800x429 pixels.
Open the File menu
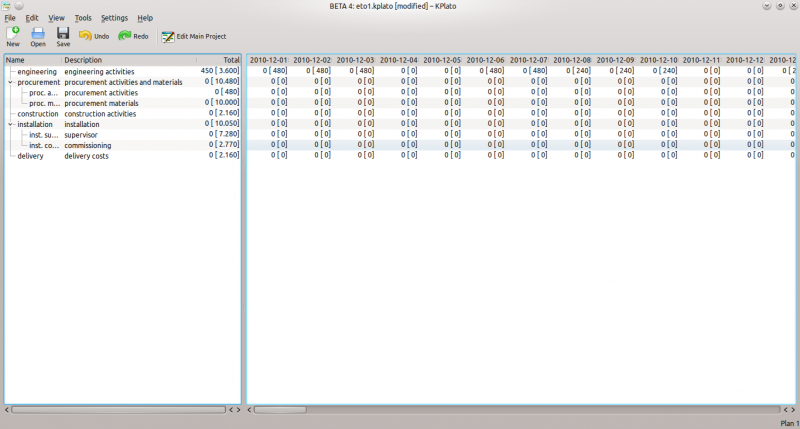(x=10, y=18)
